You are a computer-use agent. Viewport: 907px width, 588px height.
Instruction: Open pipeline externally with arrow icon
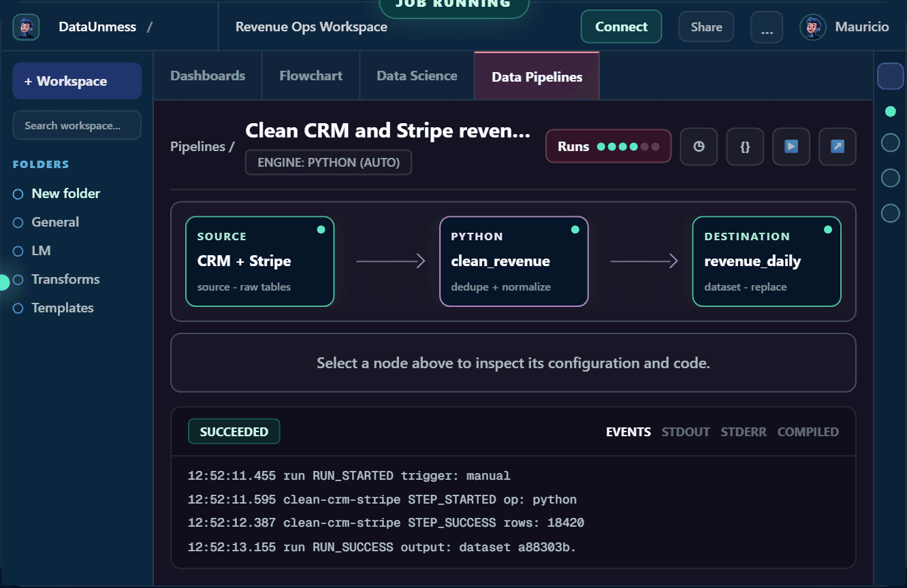pyautogui.click(x=838, y=146)
